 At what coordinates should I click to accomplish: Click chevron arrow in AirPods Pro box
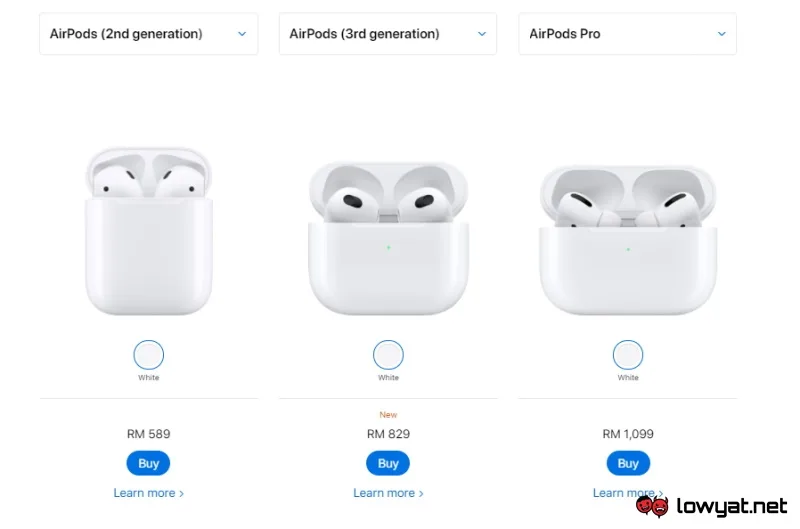point(721,34)
